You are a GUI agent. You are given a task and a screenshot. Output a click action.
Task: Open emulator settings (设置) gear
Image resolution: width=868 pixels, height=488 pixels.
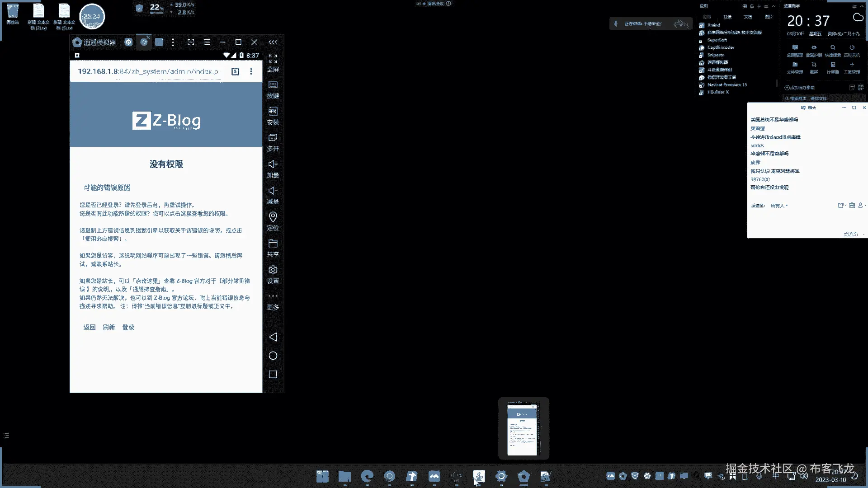[x=273, y=270]
